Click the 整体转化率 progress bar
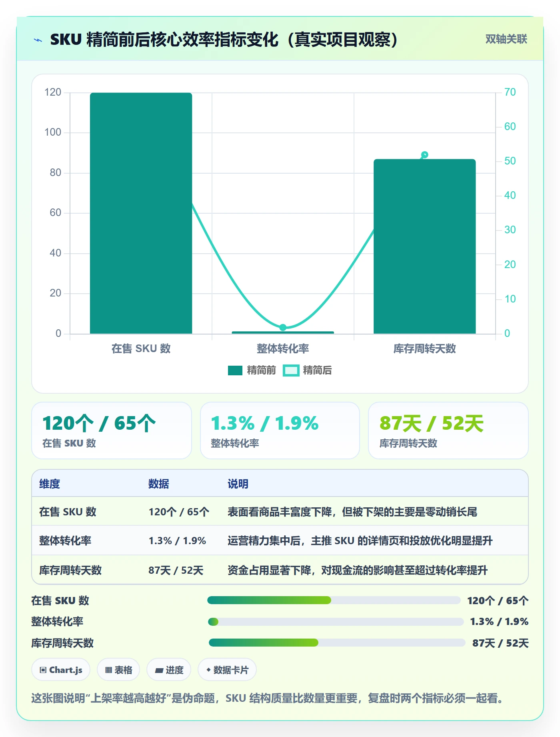This screenshot has width=560, height=737. (336, 622)
